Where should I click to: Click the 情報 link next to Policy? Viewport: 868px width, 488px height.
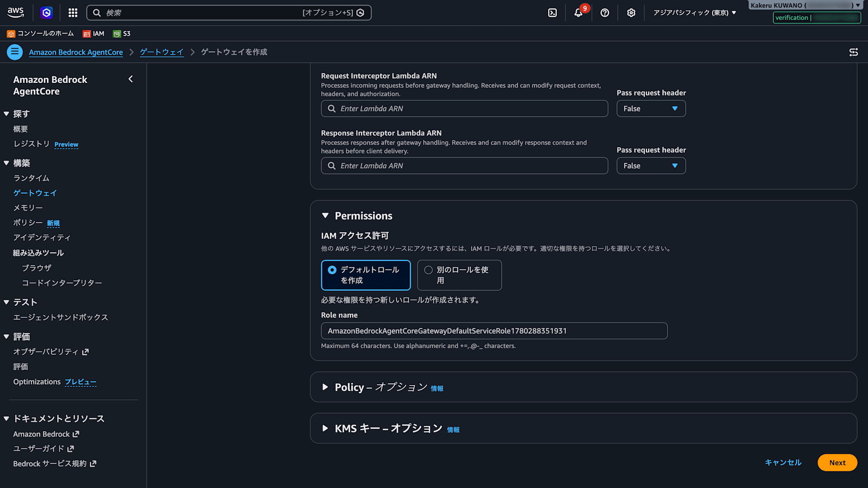(x=437, y=389)
